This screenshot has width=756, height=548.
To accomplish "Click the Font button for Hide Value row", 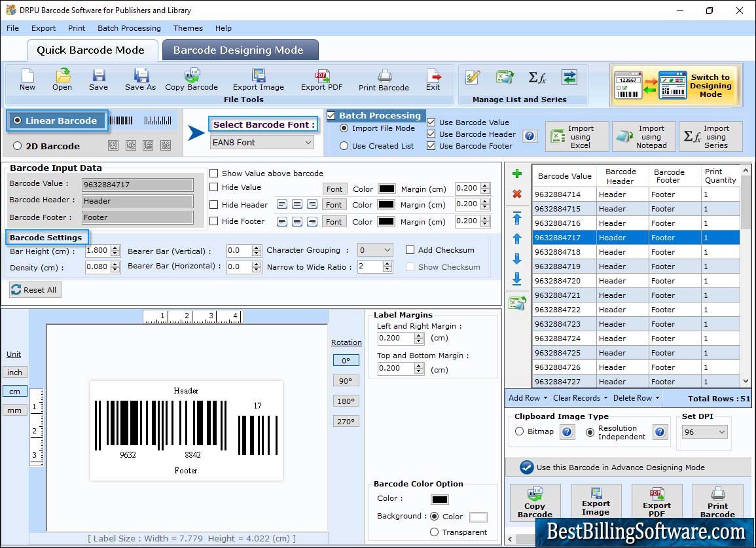I will pyautogui.click(x=334, y=189).
